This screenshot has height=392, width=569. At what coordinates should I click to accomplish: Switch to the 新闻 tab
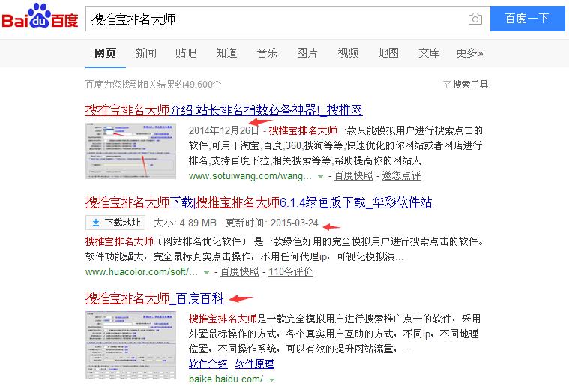click(146, 53)
